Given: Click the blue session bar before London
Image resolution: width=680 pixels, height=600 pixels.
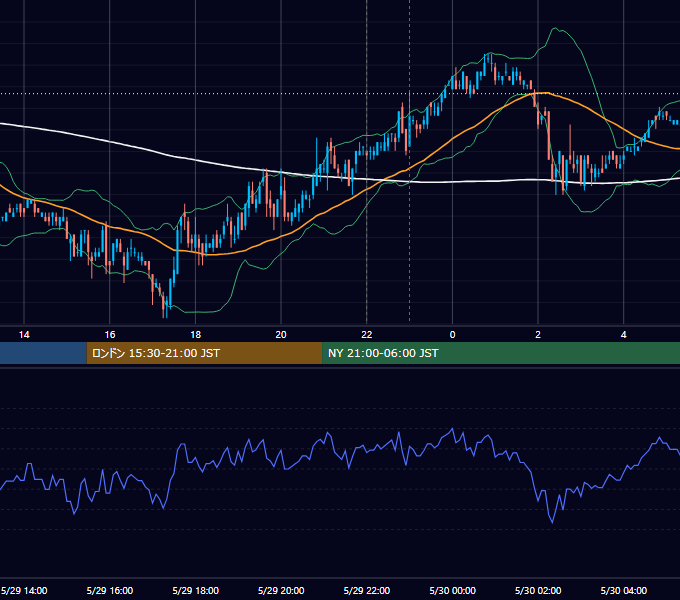Looking at the screenshot, I should click(x=43, y=353).
